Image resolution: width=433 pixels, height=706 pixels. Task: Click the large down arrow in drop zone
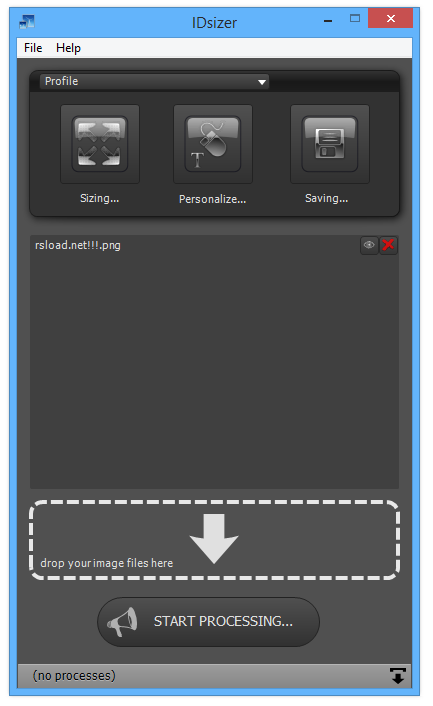(x=214, y=539)
